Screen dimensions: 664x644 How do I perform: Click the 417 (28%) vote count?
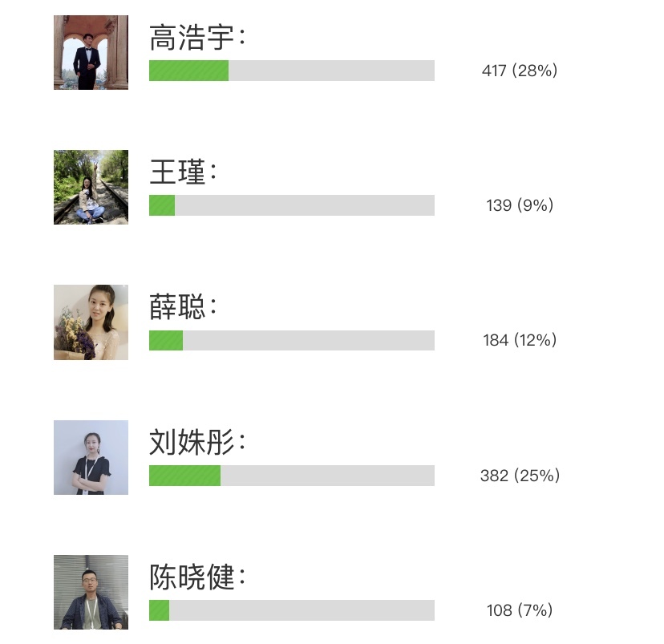coord(520,71)
